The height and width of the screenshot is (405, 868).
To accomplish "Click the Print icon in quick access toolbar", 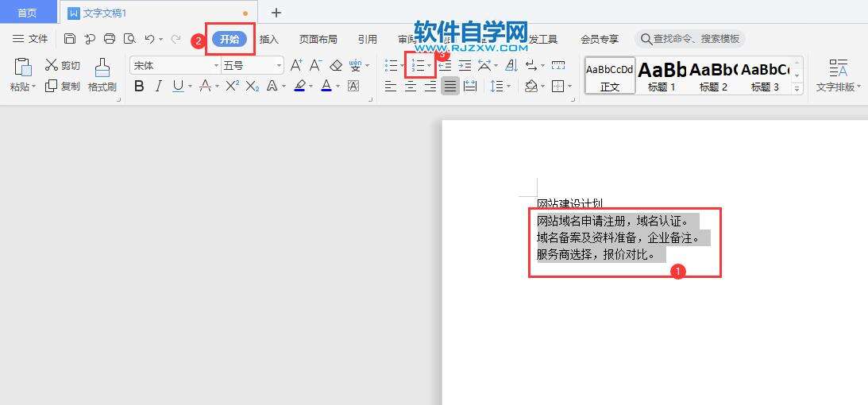I will tap(110, 39).
